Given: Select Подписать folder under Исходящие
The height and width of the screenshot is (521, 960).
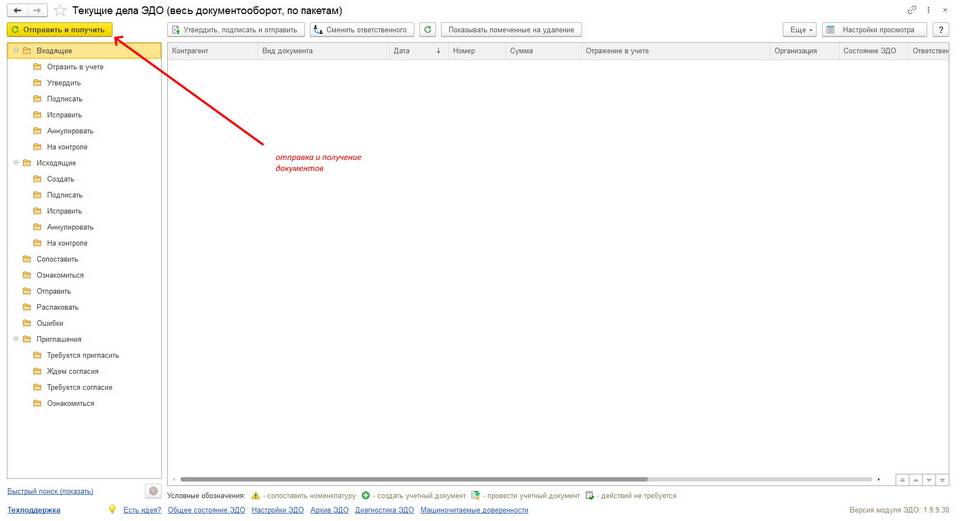Looking at the screenshot, I should (x=64, y=195).
